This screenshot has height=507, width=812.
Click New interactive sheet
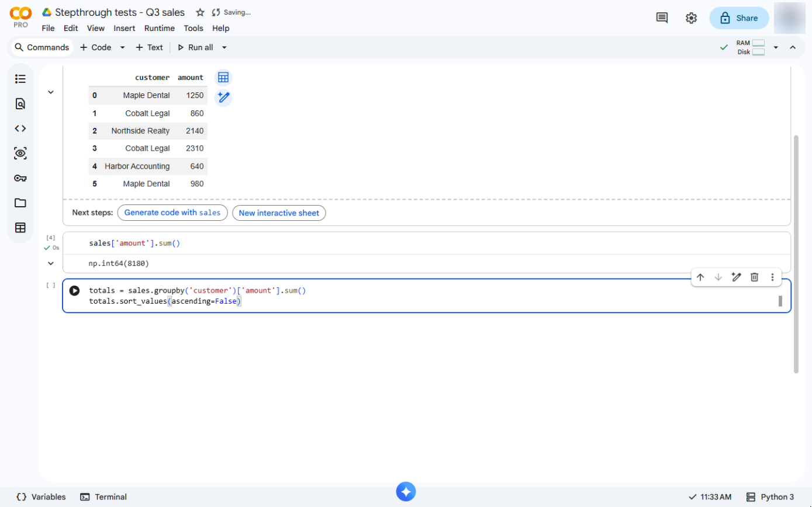[x=279, y=213]
